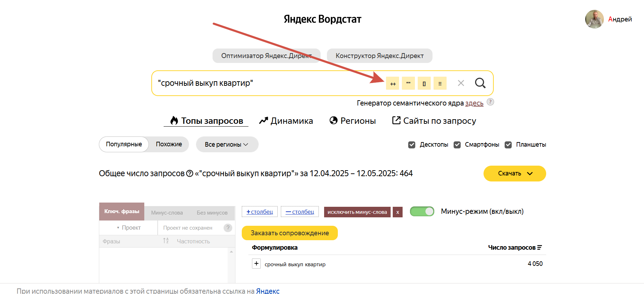Follow the Яндекс link in footer
The height and width of the screenshot is (294, 644).
point(267,291)
